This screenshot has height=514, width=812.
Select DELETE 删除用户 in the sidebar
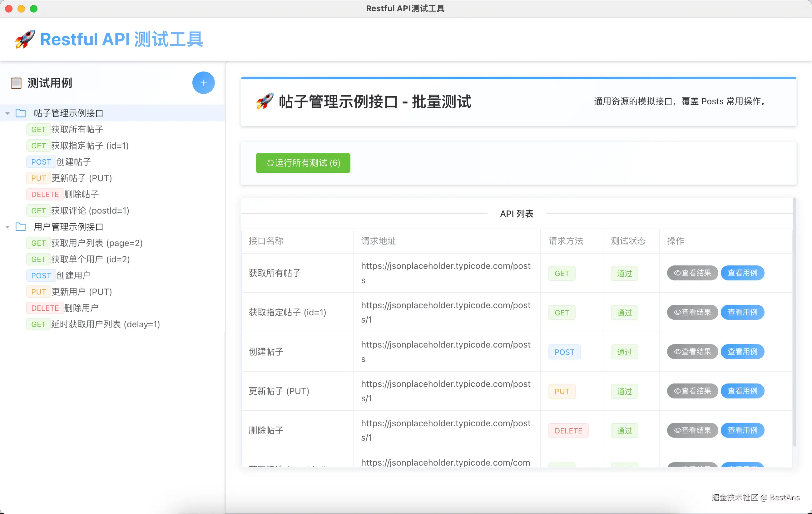coord(81,308)
